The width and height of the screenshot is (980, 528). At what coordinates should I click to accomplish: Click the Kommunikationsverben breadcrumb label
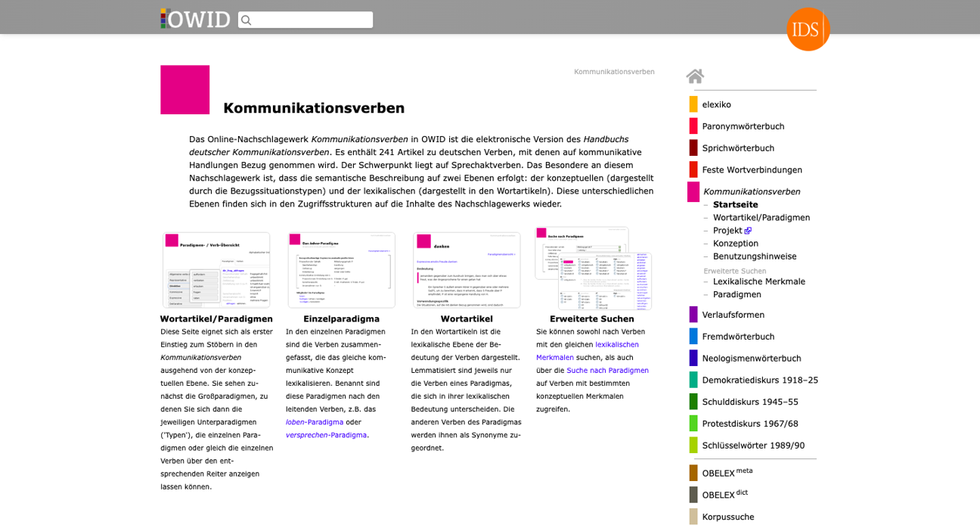click(615, 71)
